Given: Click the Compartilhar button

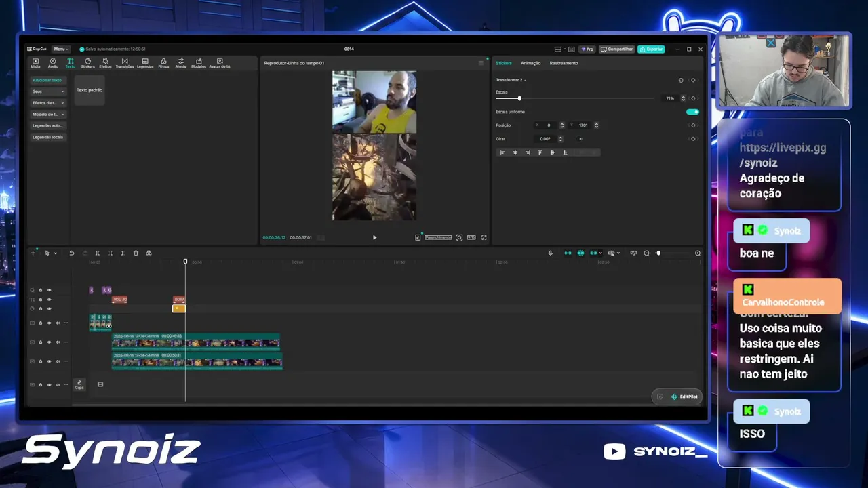Looking at the screenshot, I should pyautogui.click(x=616, y=49).
